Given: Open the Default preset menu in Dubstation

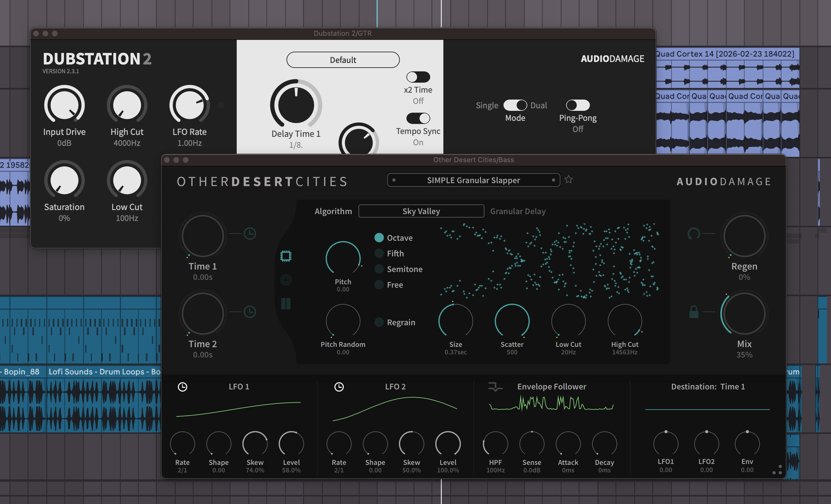Looking at the screenshot, I should point(343,60).
